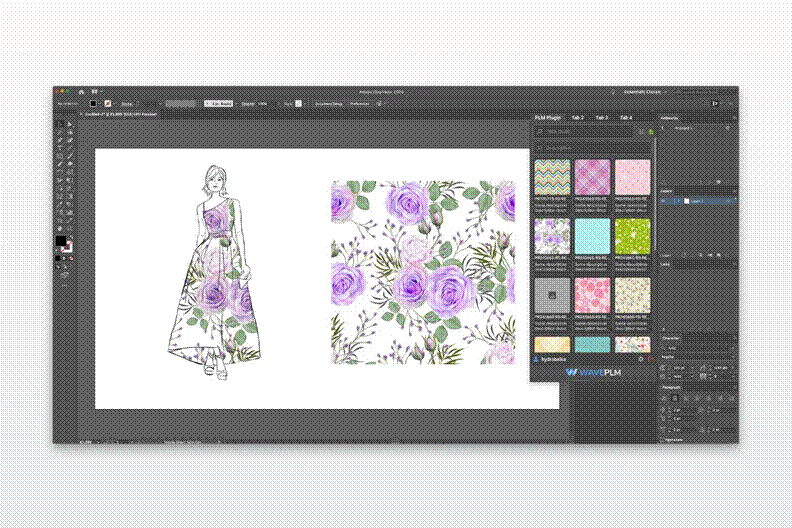Click the red logout icon in PLM footer
792x528 pixels.
click(x=650, y=359)
